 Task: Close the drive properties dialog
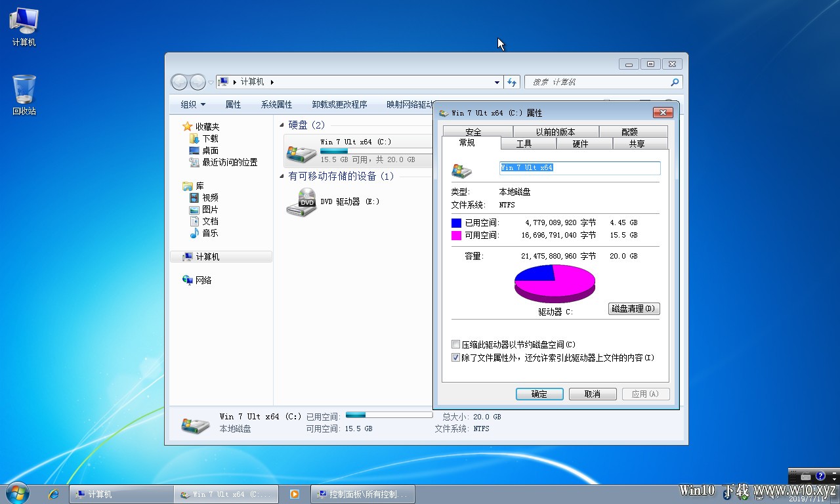pyautogui.click(x=663, y=113)
